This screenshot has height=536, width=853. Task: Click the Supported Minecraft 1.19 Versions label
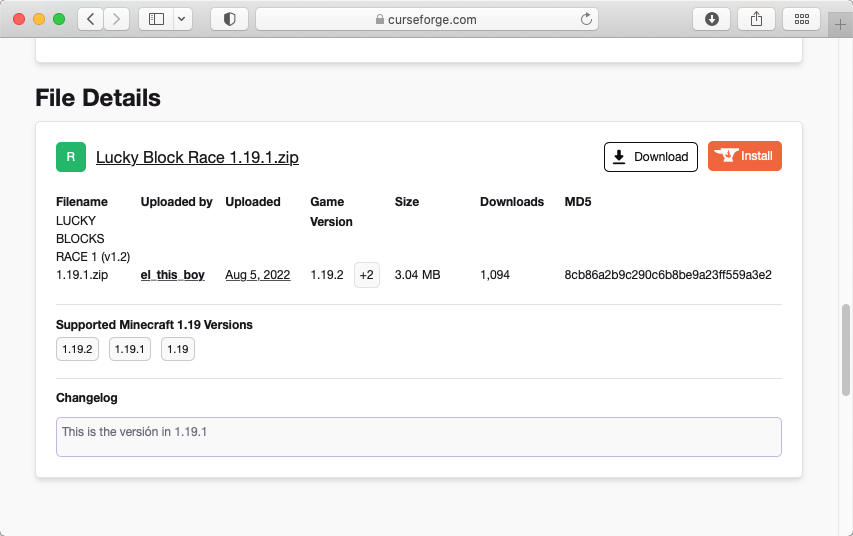pyautogui.click(x=154, y=325)
